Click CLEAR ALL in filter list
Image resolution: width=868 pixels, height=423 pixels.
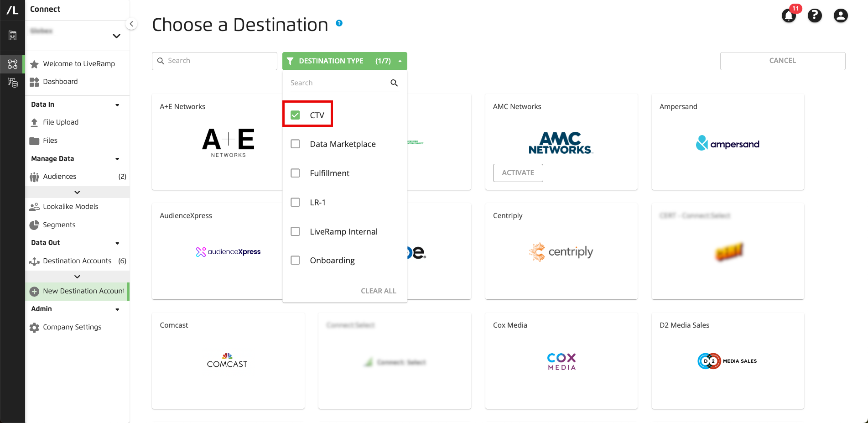[379, 291]
